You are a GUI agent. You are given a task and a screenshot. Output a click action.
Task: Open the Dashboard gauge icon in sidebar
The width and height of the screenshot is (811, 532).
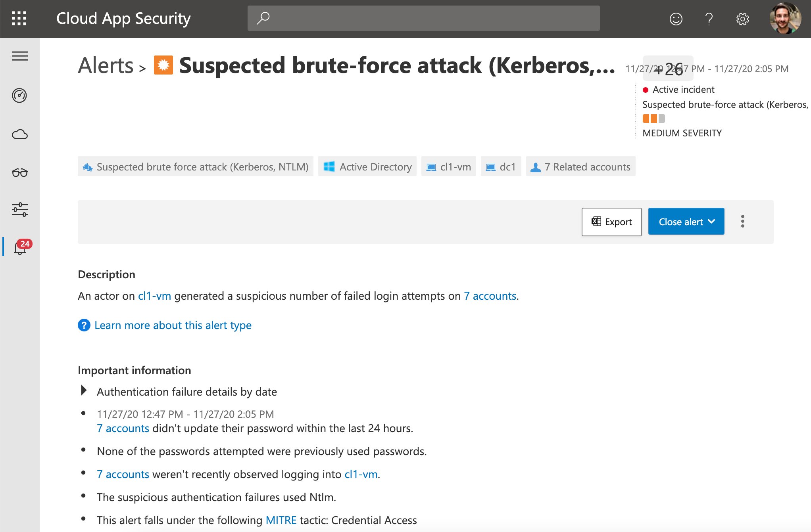[x=19, y=95]
